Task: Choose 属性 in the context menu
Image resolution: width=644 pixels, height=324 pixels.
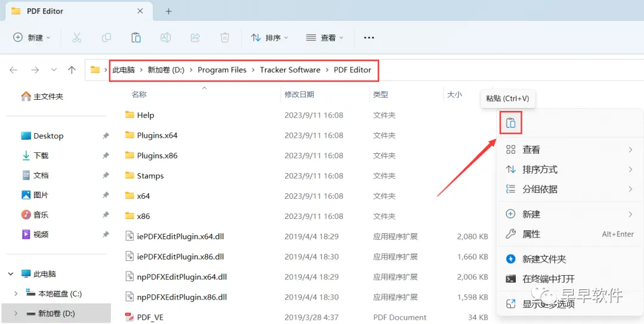Action: click(569, 234)
